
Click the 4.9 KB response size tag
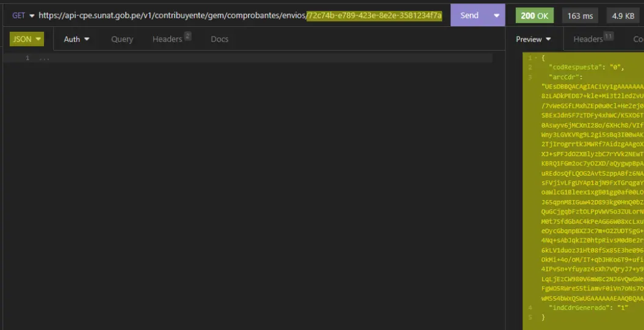[623, 16]
